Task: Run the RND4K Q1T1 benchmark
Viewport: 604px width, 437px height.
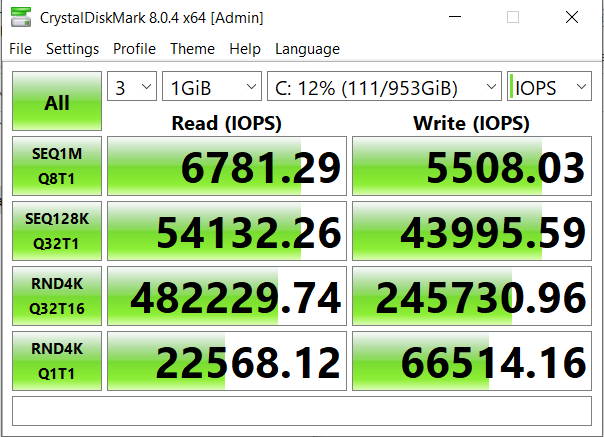Action: (57, 362)
